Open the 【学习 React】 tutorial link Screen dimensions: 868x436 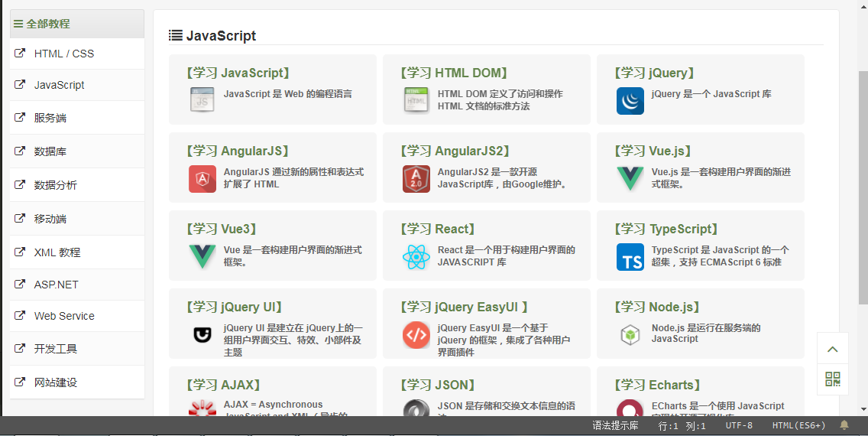point(437,229)
